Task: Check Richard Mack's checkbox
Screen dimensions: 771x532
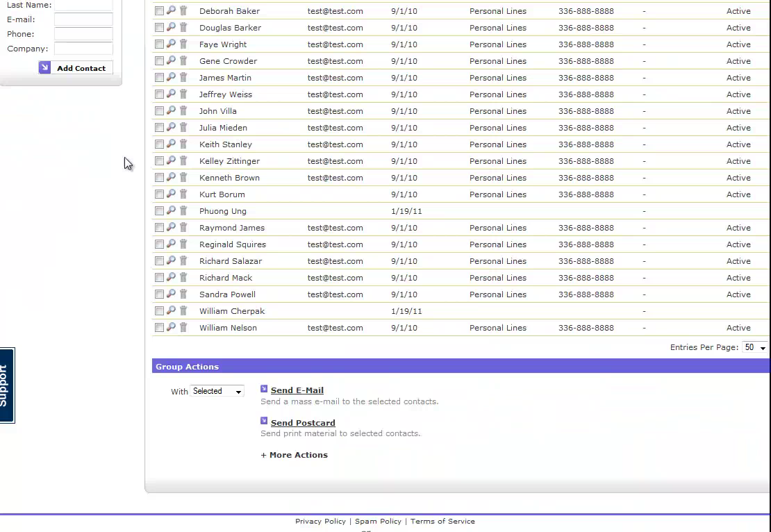Action: click(x=159, y=278)
